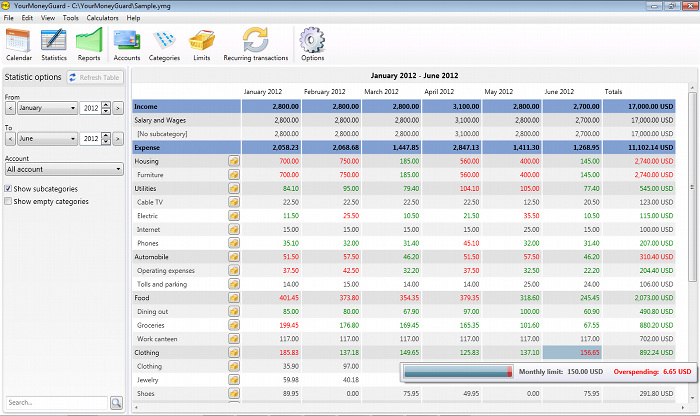The width and height of the screenshot is (700, 416).
Task: Click the Refresh Table button
Action: pyautogui.click(x=94, y=77)
